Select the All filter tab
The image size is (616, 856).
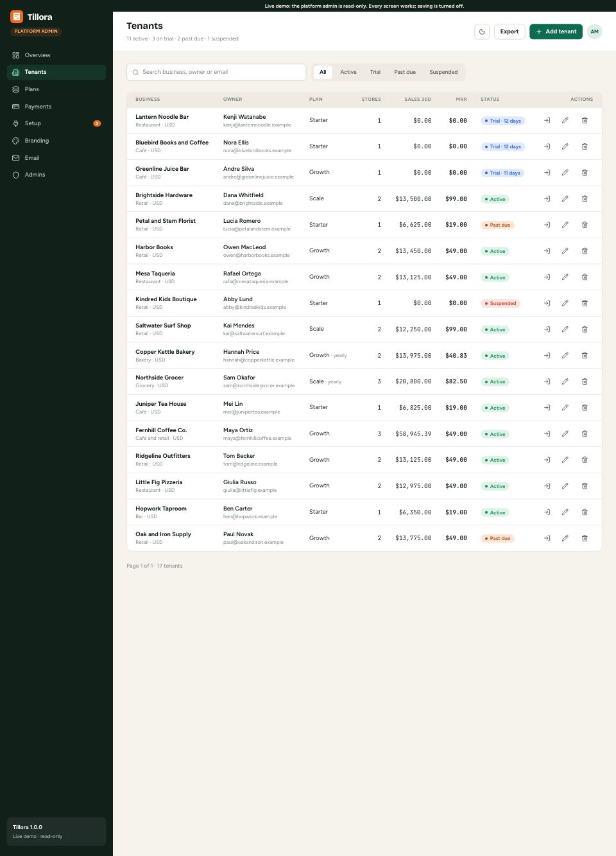pos(323,72)
